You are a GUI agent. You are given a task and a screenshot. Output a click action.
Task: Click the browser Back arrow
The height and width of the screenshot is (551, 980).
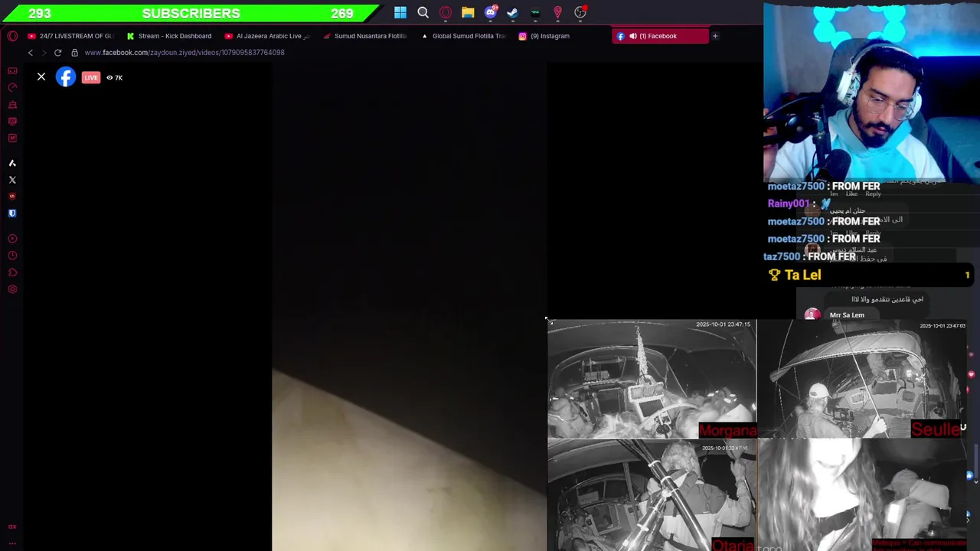click(31, 53)
